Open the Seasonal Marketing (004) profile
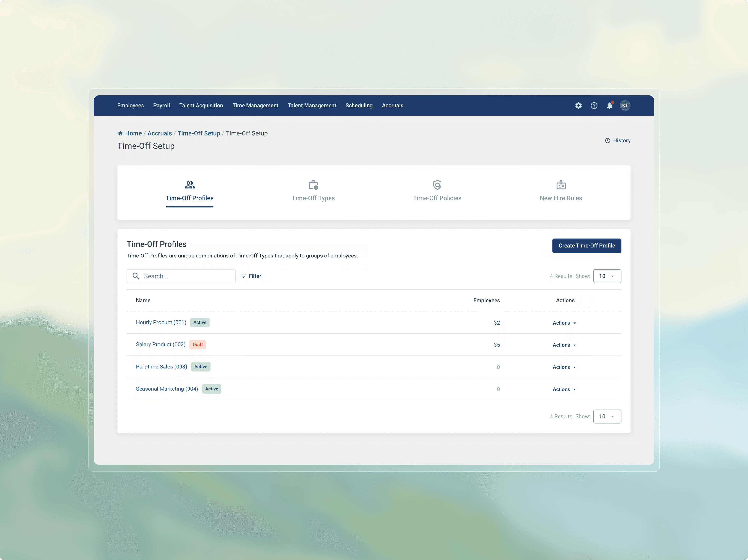This screenshot has width=748, height=560. coord(167,389)
